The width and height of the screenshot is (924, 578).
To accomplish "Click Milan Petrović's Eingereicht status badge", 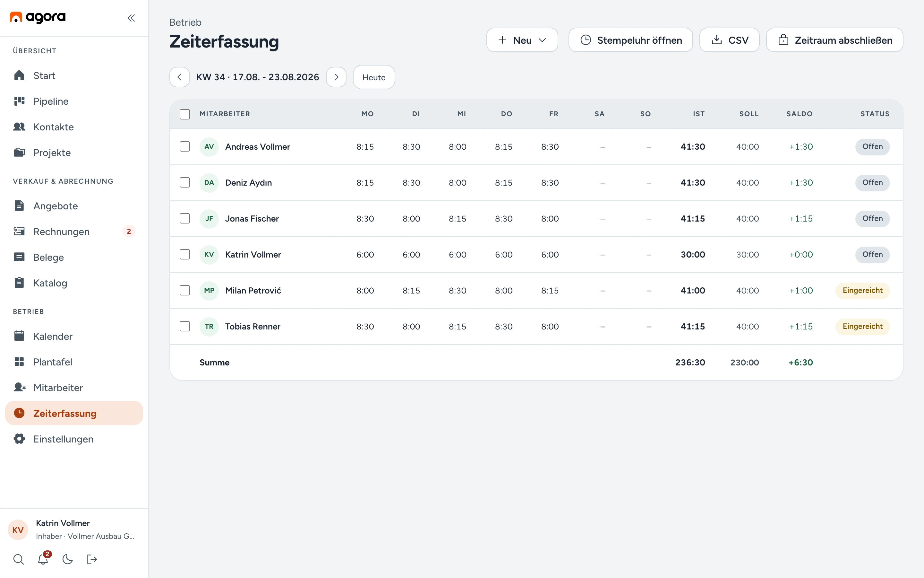I will 862,291.
